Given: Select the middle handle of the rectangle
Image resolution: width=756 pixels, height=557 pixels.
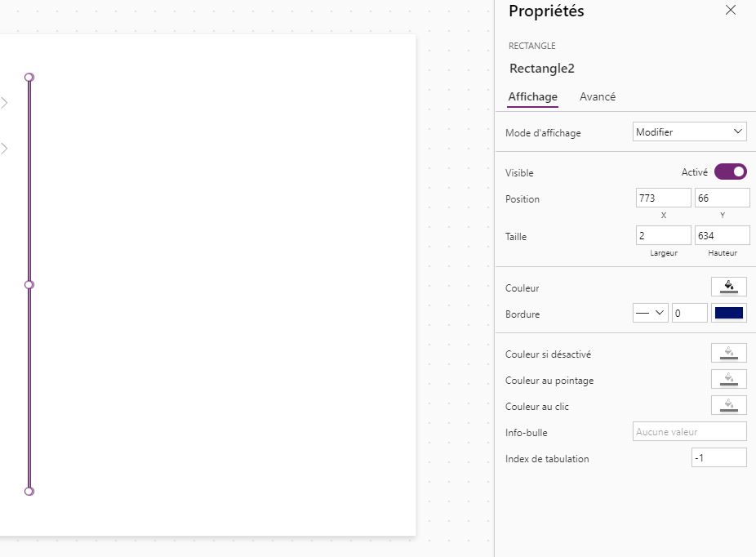Looking at the screenshot, I should (29, 284).
